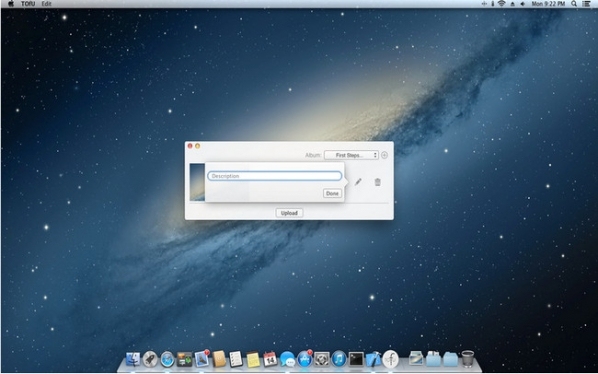Minimize the upload window with yellow button
This screenshot has height=374, width=598.
coord(198,146)
